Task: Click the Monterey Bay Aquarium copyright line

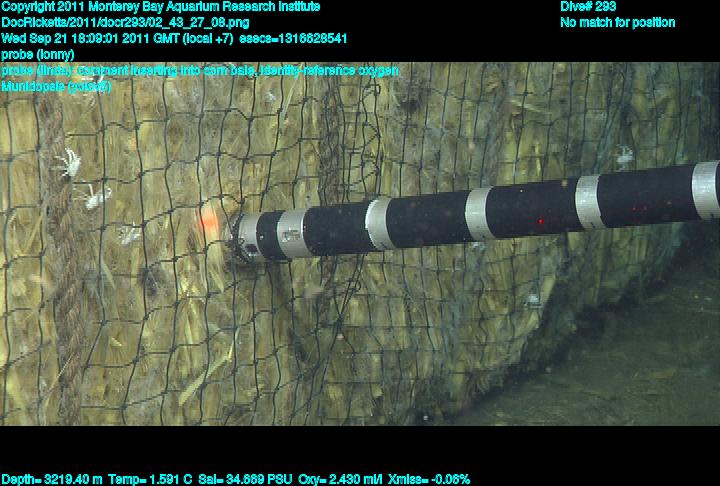Action: pos(161,6)
